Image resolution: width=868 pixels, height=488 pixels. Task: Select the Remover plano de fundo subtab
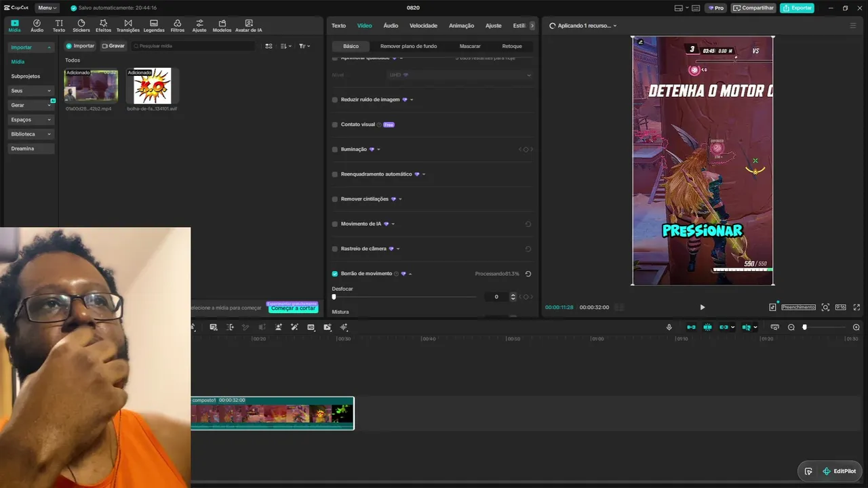coord(408,46)
